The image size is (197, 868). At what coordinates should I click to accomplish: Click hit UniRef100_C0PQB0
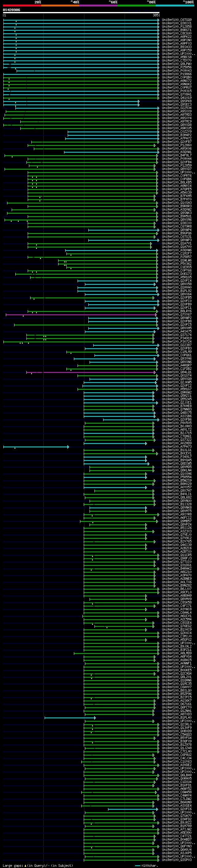pyautogui.click(x=177, y=78)
